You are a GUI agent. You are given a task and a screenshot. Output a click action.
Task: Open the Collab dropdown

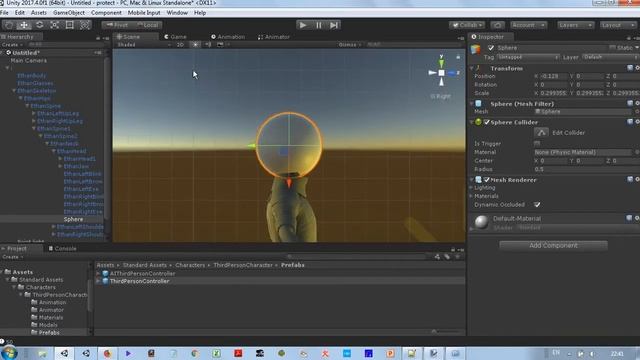pos(467,25)
